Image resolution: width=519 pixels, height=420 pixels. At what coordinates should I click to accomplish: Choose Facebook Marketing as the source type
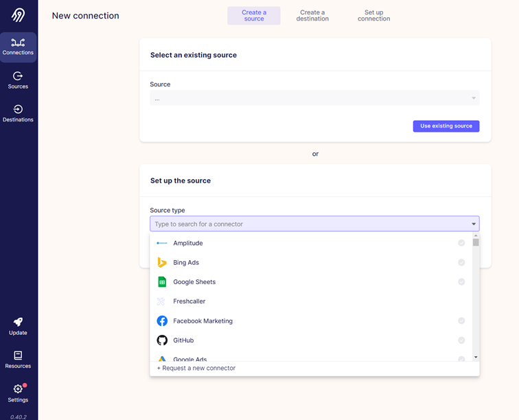[203, 321]
